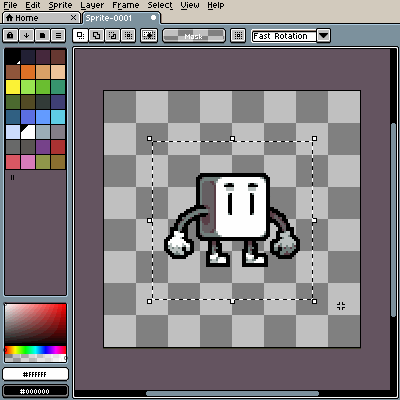Open the palette options hamburger menu
This screenshot has width=400, height=400.
(x=58, y=35)
